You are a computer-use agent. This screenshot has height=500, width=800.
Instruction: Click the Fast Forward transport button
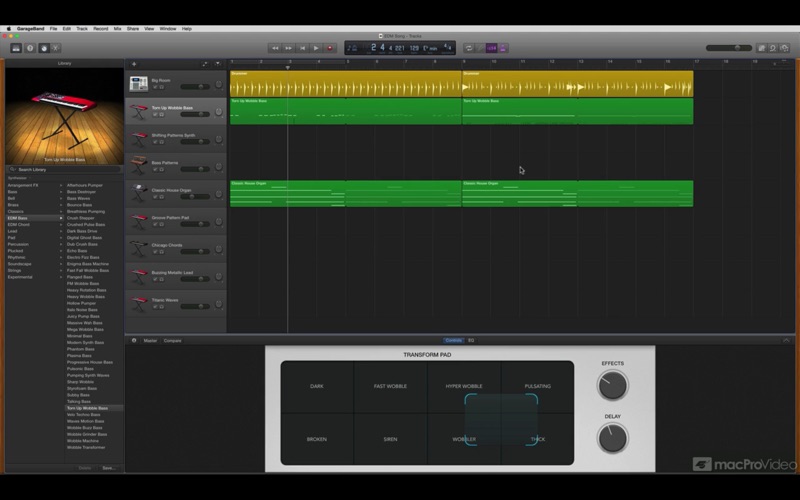pyautogui.click(x=288, y=48)
